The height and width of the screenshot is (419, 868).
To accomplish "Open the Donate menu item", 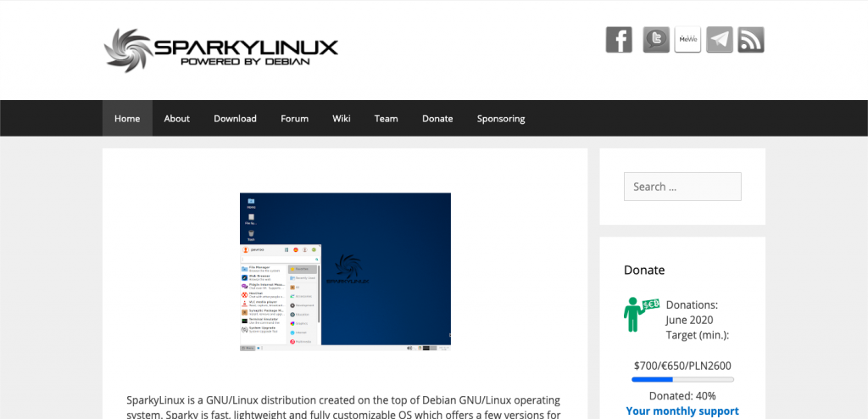I will pos(437,119).
